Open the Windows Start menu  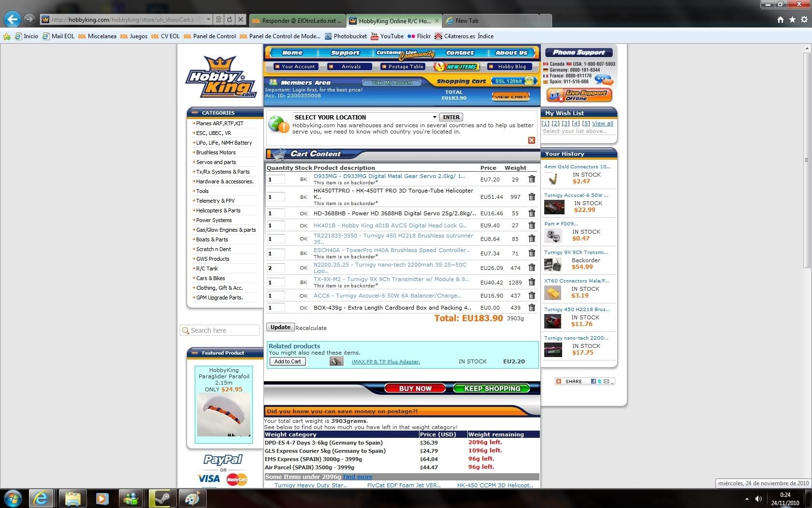[x=13, y=498]
